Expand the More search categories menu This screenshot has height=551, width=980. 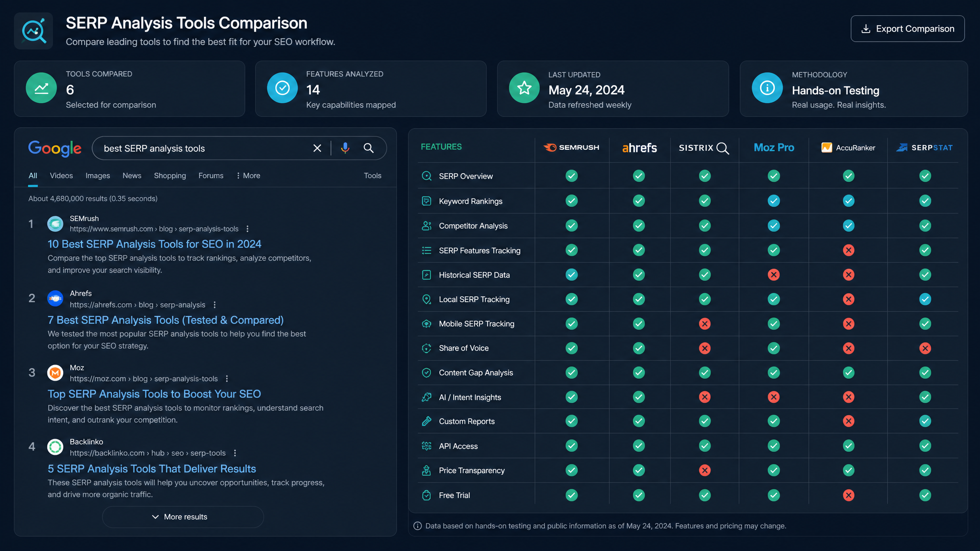tap(248, 176)
